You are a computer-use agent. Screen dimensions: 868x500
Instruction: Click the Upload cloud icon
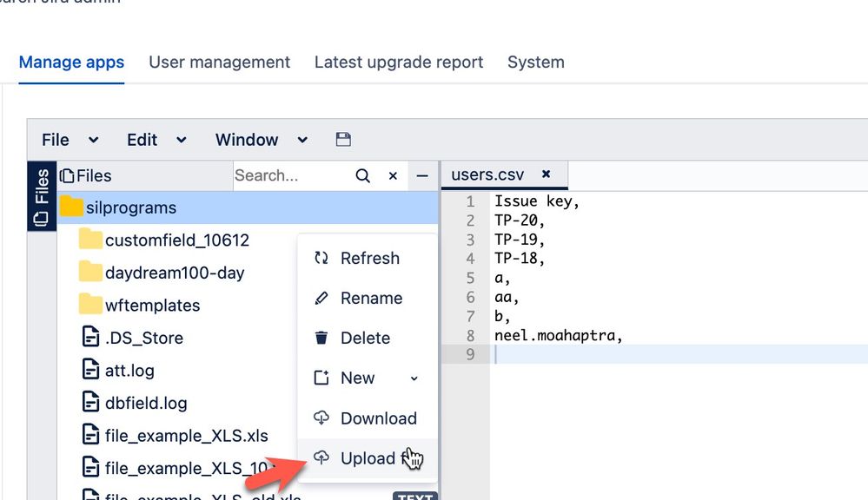[x=321, y=458]
